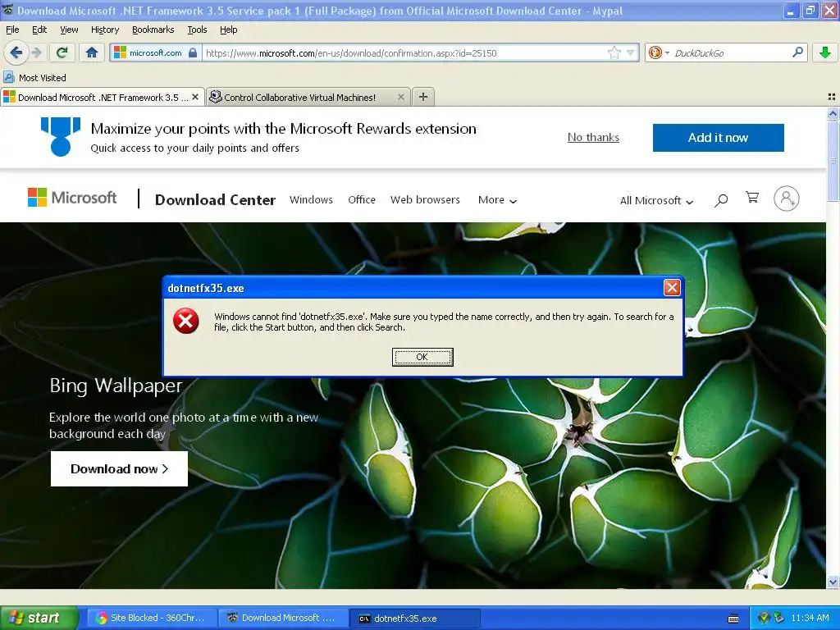Screen dimensions: 840x630
Task: Open the DuckDuckGo search engine selector
Action: (659, 52)
